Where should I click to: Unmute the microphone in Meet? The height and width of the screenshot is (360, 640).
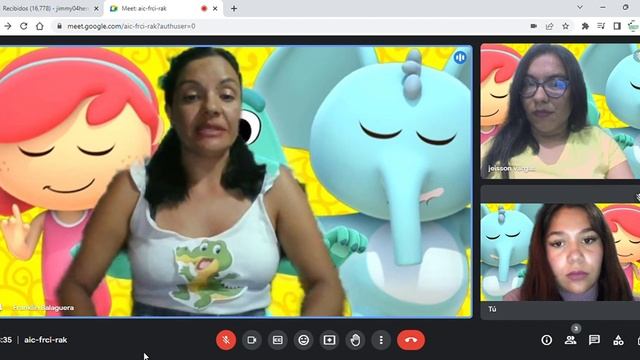coord(226,340)
